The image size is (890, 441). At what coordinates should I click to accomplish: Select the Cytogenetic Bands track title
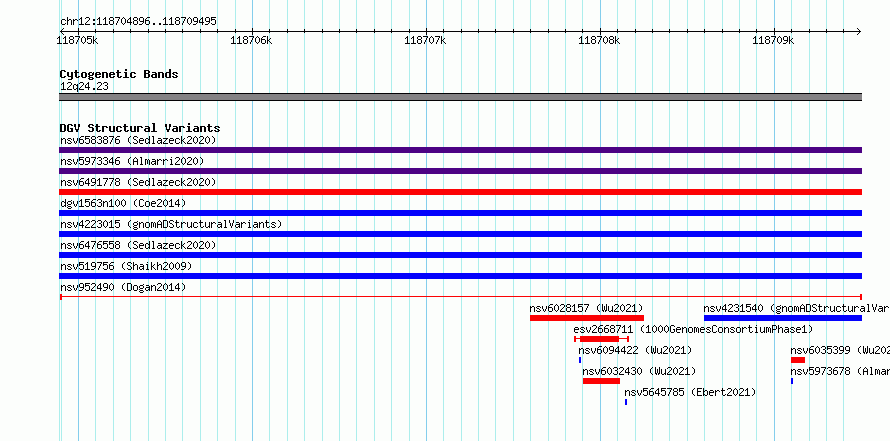coord(119,74)
